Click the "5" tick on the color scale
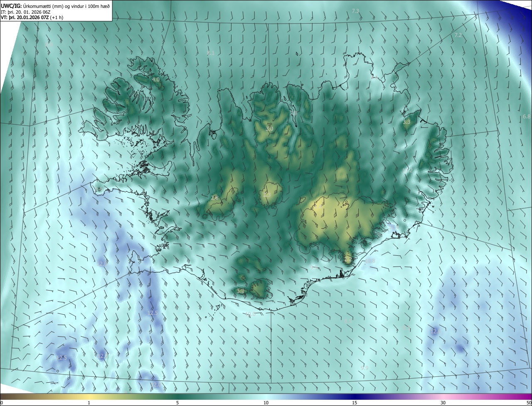This screenshot has width=532, height=406. tap(177, 403)
